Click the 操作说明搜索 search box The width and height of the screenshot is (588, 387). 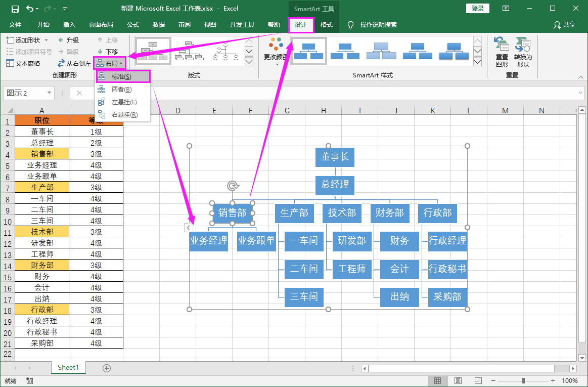[378, 23]
